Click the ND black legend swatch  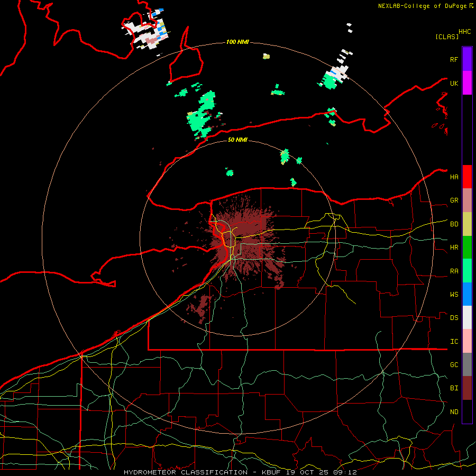tap(467, 411)
